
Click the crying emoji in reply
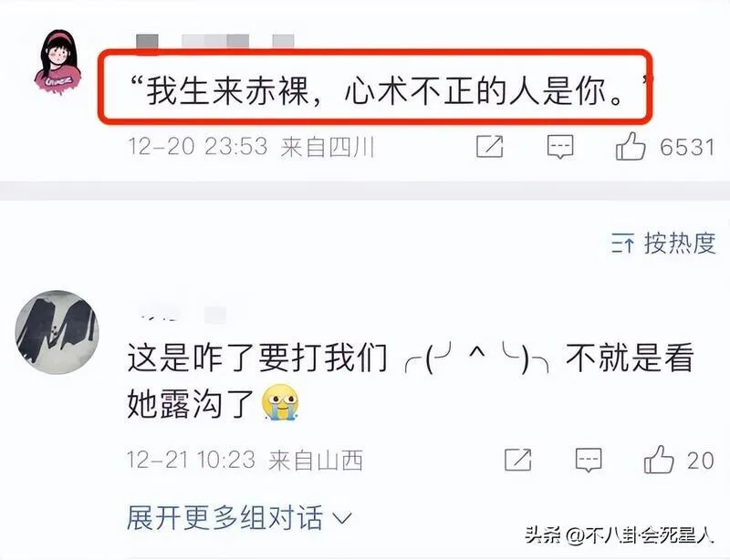(279, 403)
